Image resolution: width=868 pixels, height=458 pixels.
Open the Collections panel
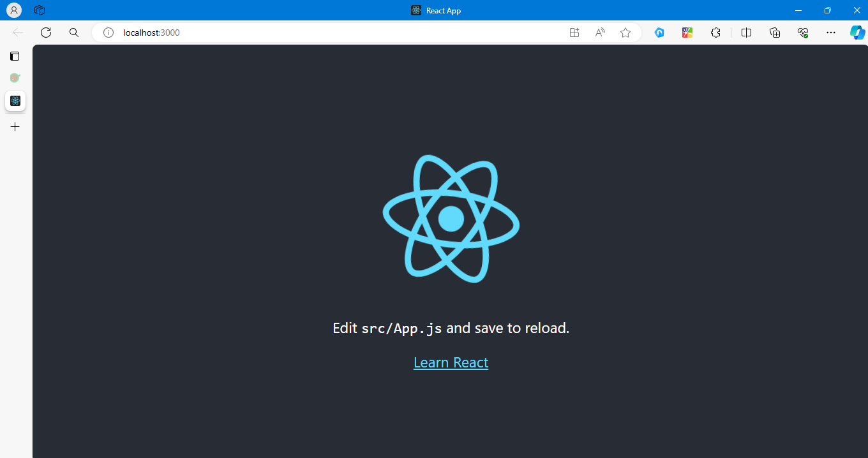pos(774,33)
